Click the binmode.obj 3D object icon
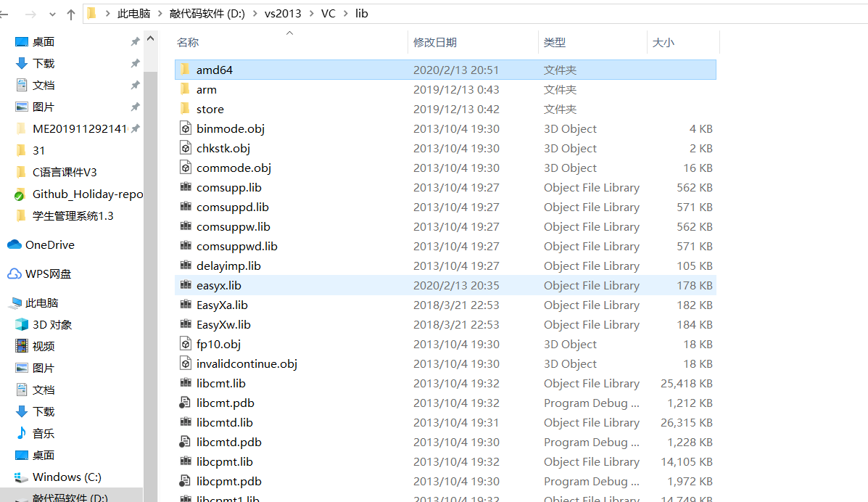The image size is (868, 502). [186, 128]
